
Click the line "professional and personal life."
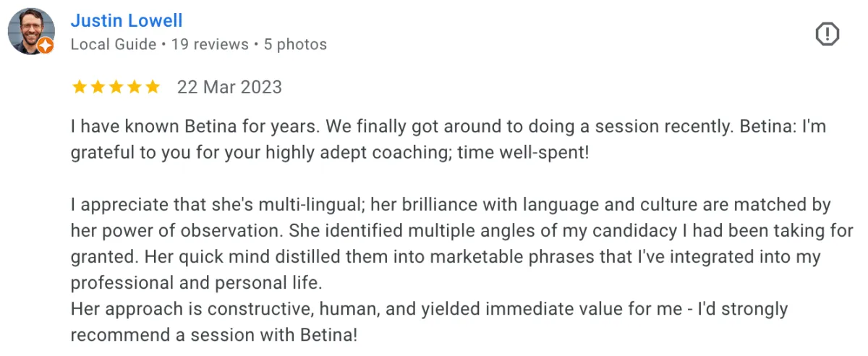195,283
